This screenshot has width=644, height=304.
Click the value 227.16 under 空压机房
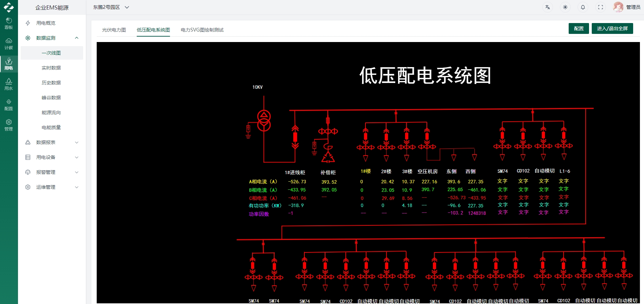(x=429, y=182)
